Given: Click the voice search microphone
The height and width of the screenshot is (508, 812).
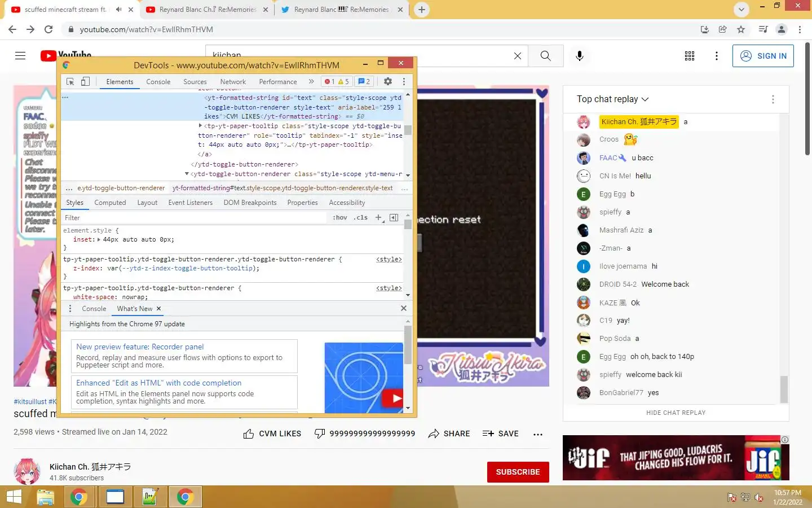Looking at the screenshot, I should (580, 56).
